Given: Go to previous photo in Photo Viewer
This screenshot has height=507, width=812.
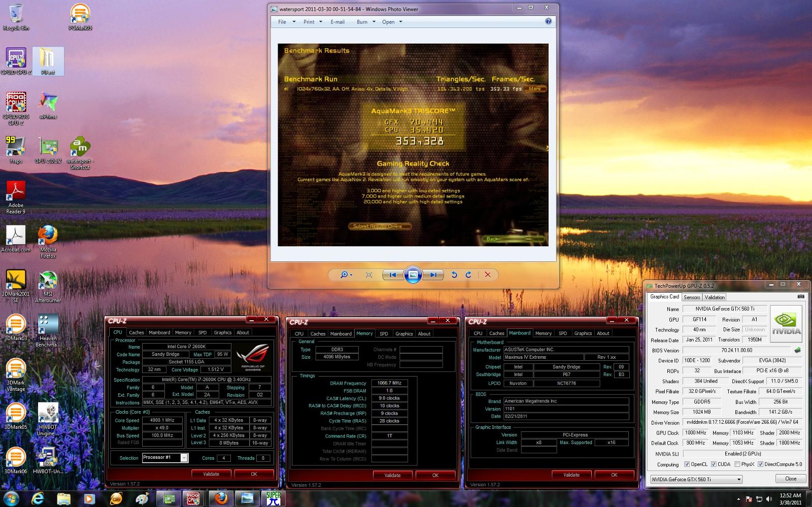Looking at the screenshot, I should [x=393, y=275].
